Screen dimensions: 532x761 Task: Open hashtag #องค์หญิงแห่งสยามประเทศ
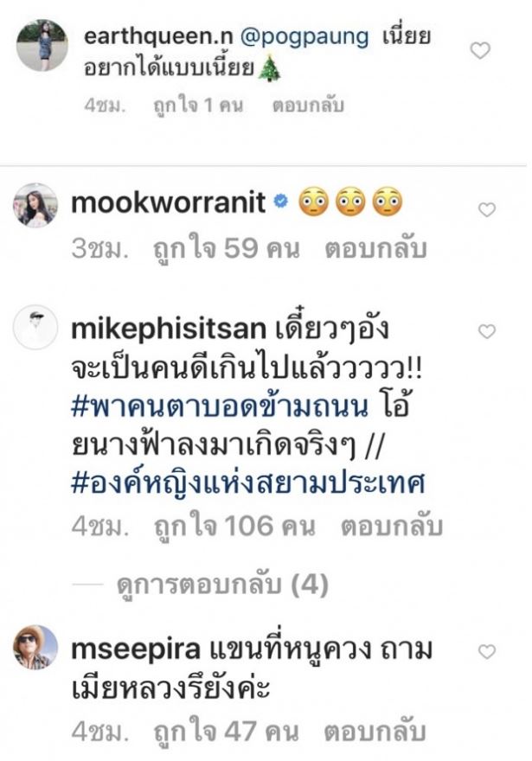[x=248, y=483]
